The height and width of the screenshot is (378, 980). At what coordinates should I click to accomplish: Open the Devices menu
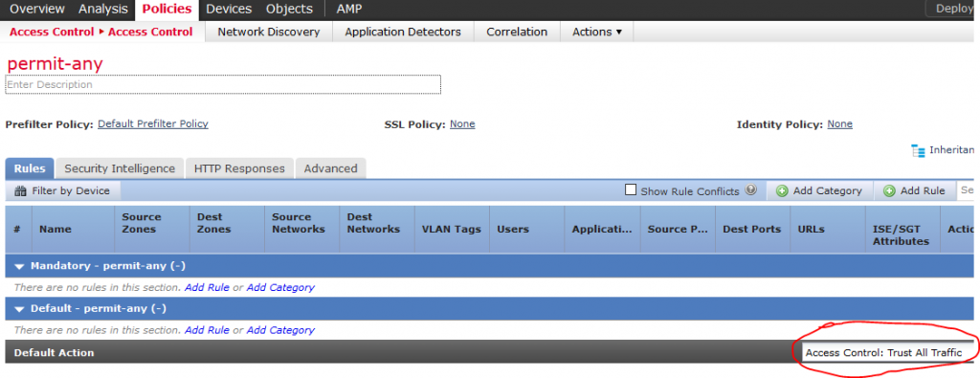[229, 10]
